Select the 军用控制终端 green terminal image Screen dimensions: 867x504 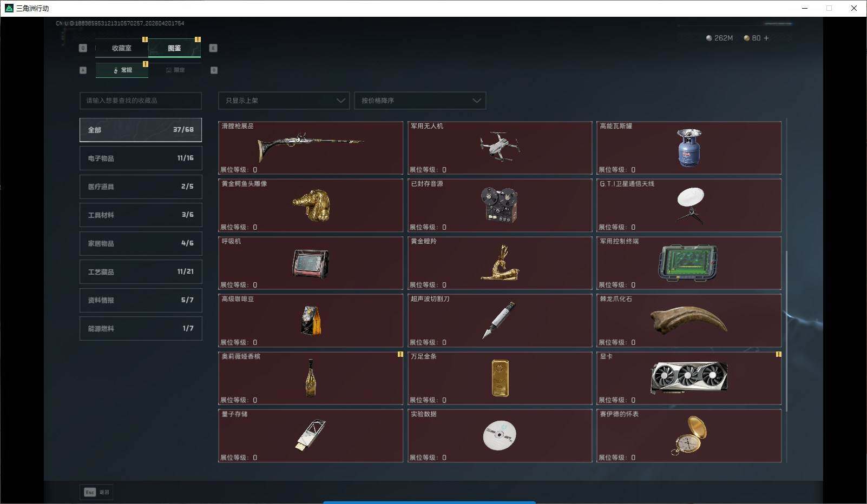(688, 263)
